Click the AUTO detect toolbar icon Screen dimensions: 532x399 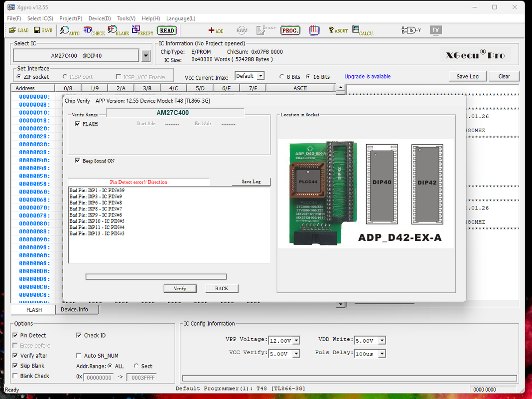(x=70, y=30)
